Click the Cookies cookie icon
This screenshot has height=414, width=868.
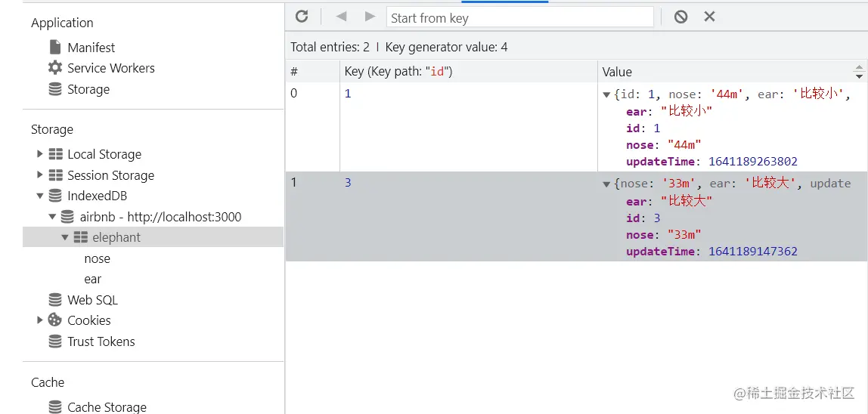pos(54,320)
